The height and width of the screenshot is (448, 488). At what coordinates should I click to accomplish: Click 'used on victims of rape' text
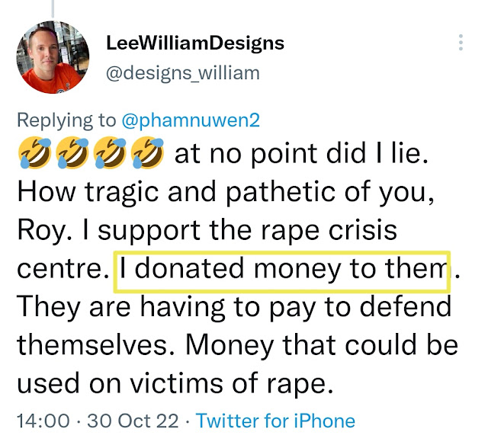tap(175, 382)
